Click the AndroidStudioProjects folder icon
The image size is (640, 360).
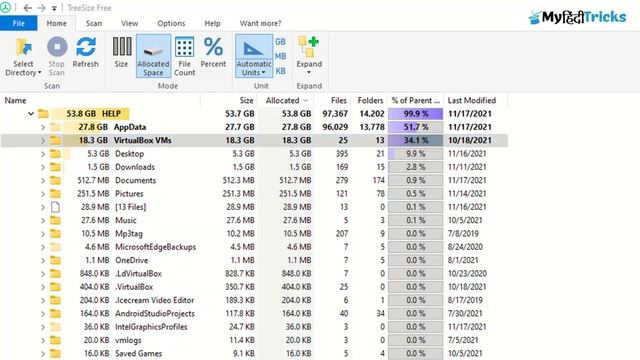[x=56, y=314]
